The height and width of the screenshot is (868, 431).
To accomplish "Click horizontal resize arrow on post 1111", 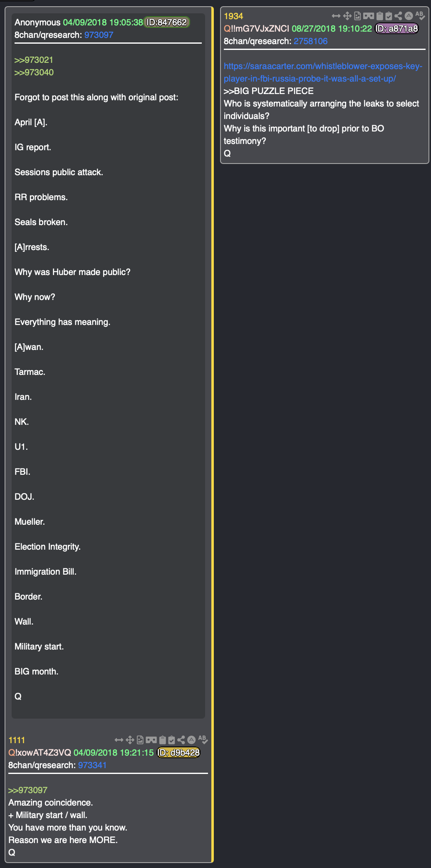I will [x=119, y=740].
